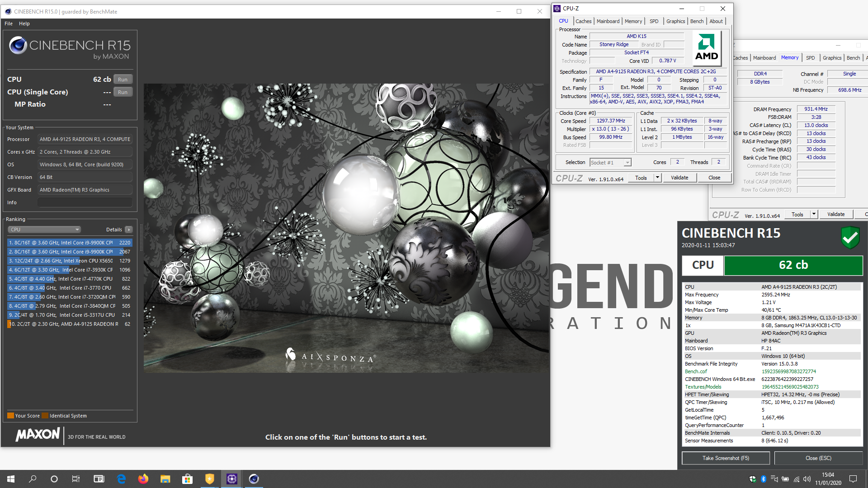This screenshot has height=488, width=868.
Task: Click Take Screenshot (F5) button
Action: pyautogui.click(x=726, y=458)
